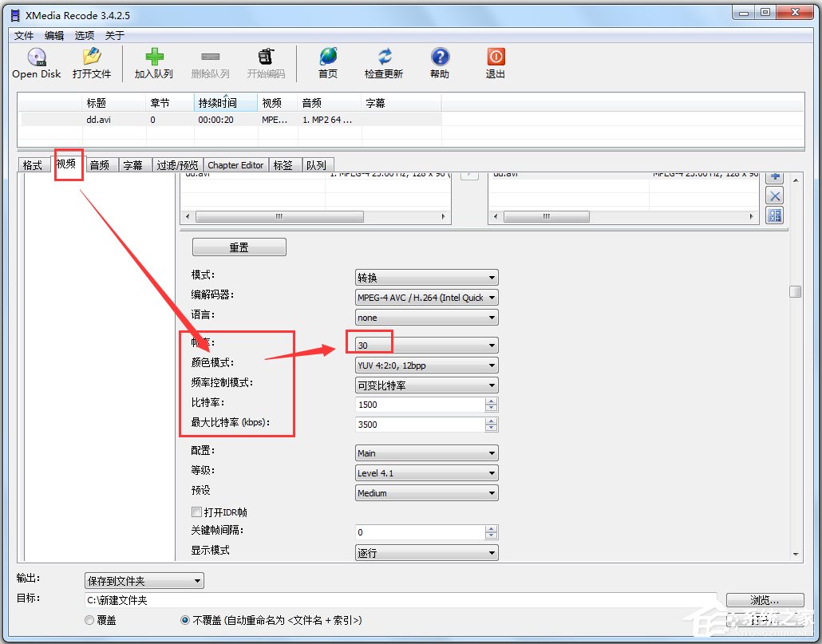Screen dimensions: 822x644
Task: Open the Chapter Editor tab
Action: tap(235, 164)
